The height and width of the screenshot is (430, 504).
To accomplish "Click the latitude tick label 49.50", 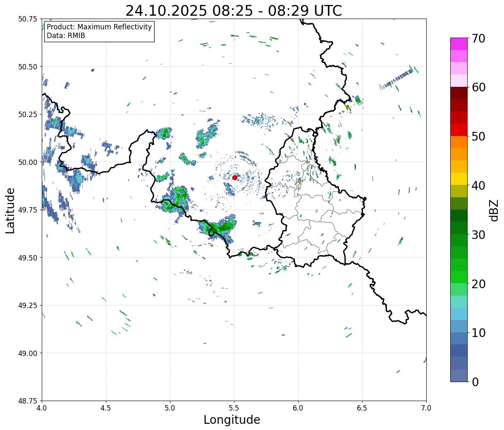I will pyautogui.click(x=28, y=258).
